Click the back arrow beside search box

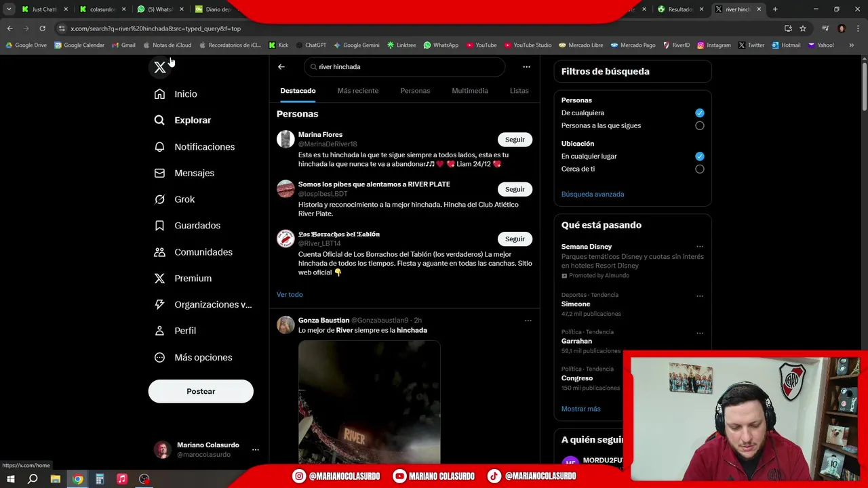[x=281, y=67]
